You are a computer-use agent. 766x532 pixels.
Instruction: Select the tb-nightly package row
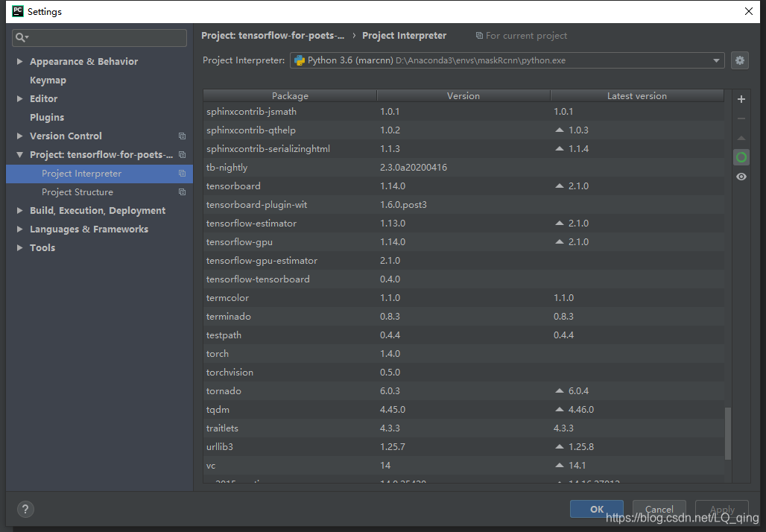click(x=463, y=168)
